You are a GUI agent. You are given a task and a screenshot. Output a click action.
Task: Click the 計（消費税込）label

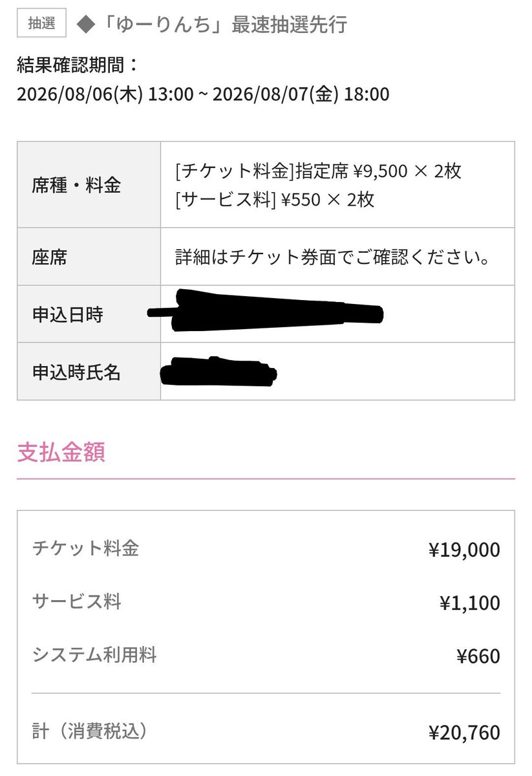[x=90, y=731]
